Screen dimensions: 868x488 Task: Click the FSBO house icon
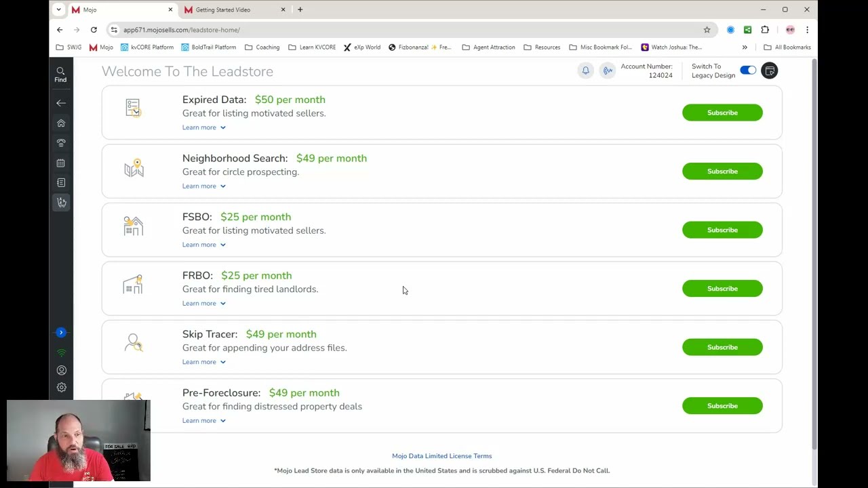[x=134, y=226]
